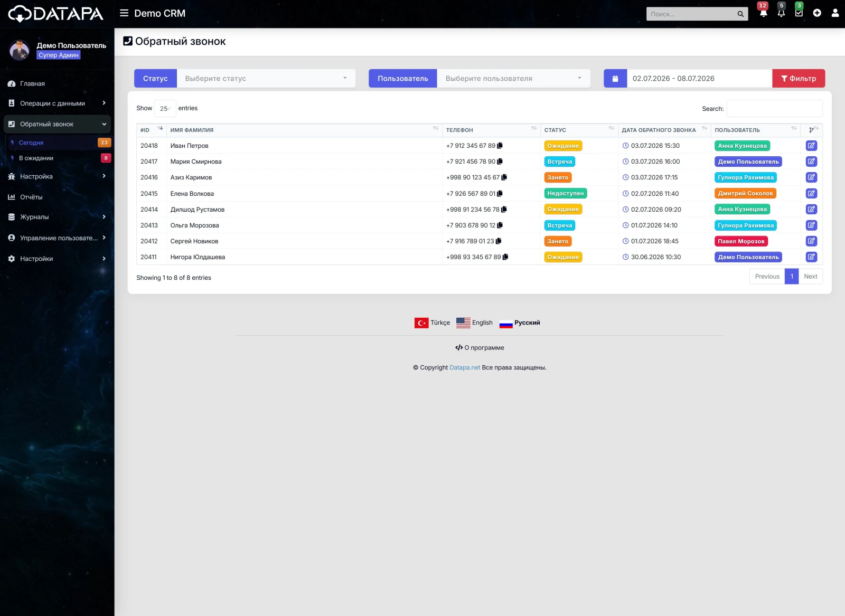Click the plus add icon in header
845x616 pixels.
(x=817, y=13)
